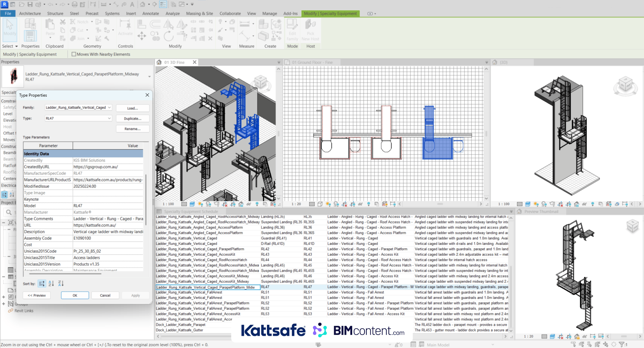The width and height of the screenshot is (644, 348).
Task: Toggle group-by-category sort in Type Properties dialog
Action: click(x=42, y=284)
